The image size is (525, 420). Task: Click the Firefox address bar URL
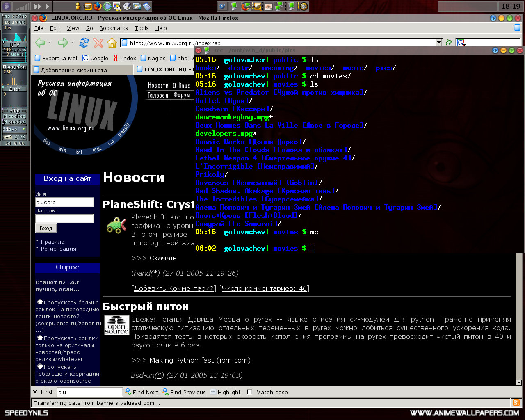(277, 43)
